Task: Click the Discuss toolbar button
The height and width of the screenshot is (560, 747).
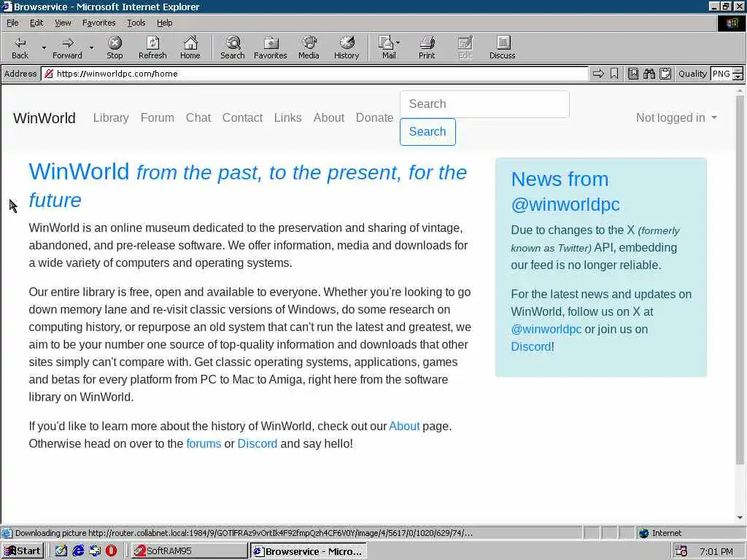Action: pos(502,47)
